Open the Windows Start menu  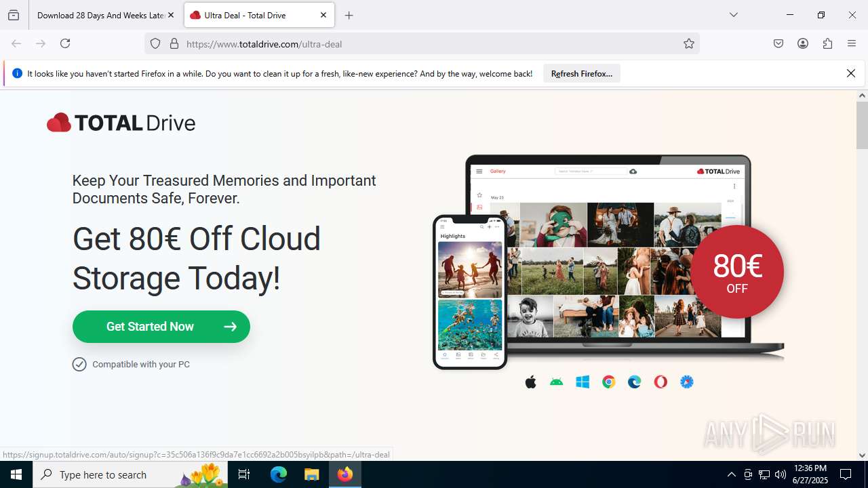16,474
